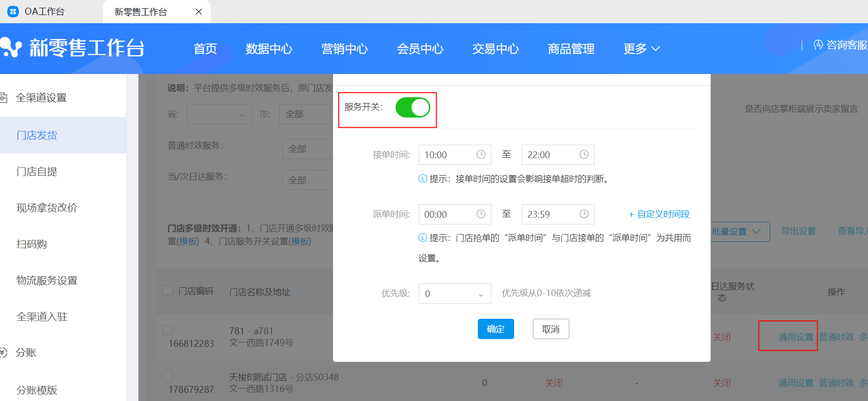Go to 数据中心 in top navigation
The height and width of the screenshot is (401, 868).
tap(269, 49)
